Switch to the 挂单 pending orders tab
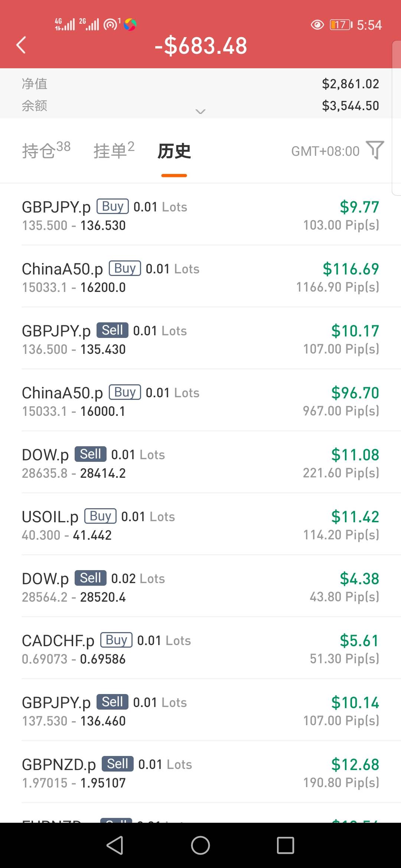Image resolution: width=401 pixels, height=868 pixels. 114,151
